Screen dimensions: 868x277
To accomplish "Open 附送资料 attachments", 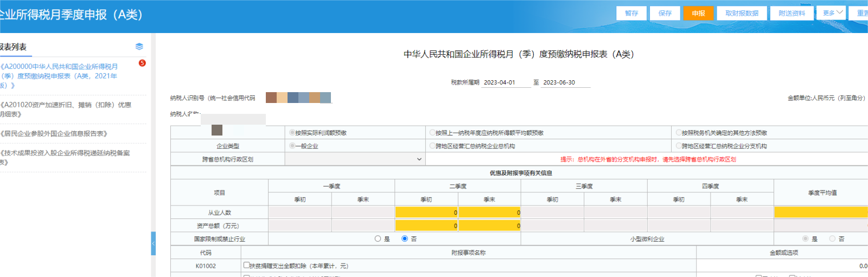I will point(792,13).
